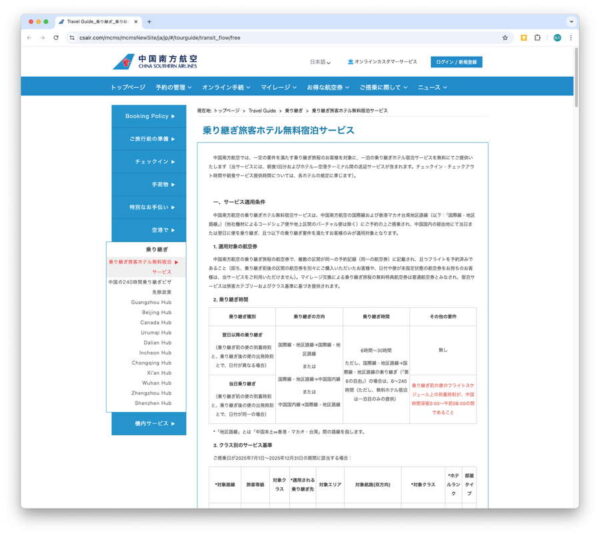Open the Urumqi Hub link
This screenshot has width=600, height=536.
[156, 332]
